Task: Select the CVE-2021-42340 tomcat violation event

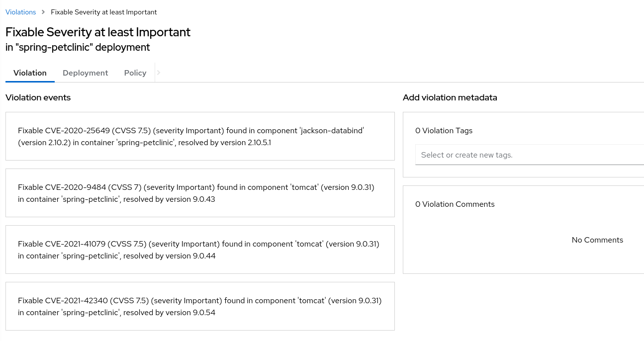Action: pos(200,306)
